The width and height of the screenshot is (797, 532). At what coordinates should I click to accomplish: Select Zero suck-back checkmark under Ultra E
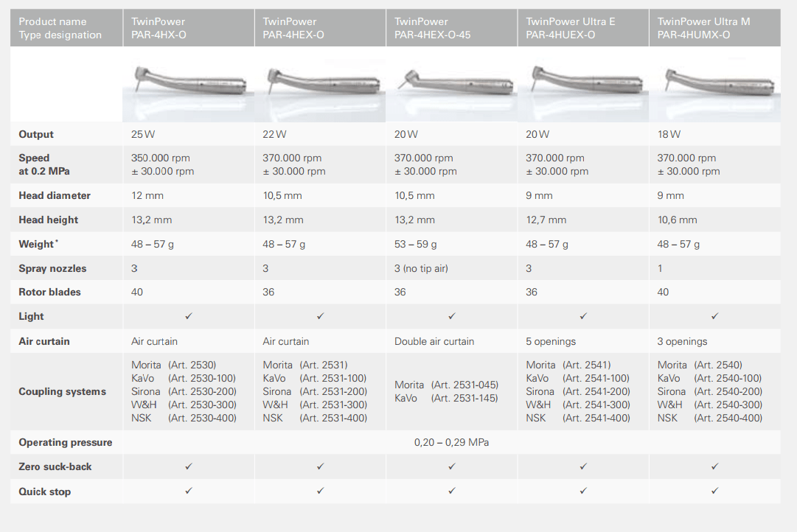coord(583,466)
